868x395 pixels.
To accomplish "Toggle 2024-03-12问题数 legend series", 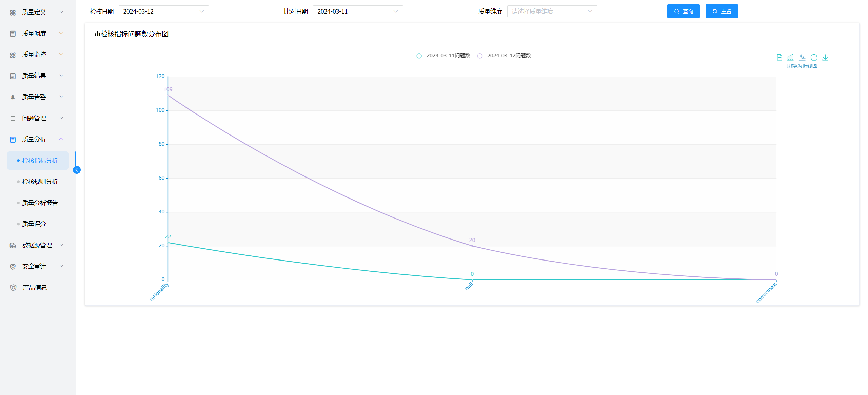I will (x=503, y=56).
